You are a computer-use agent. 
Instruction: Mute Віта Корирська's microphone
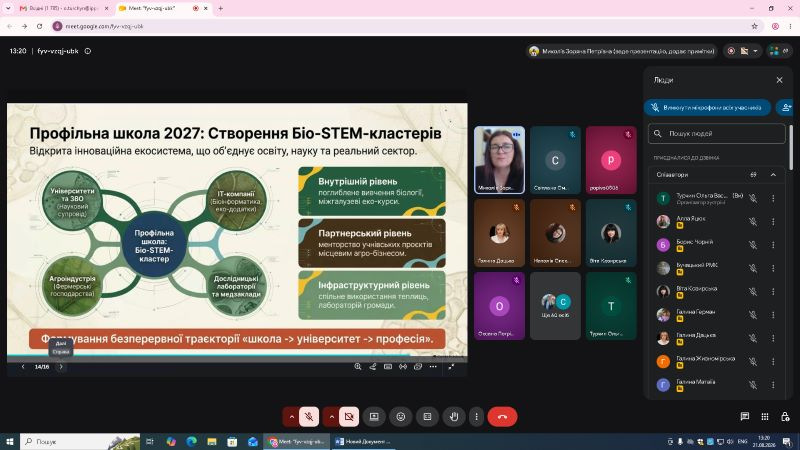click(753, 291)
